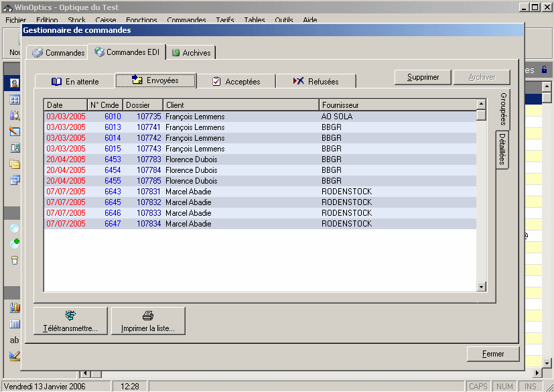Select the Acceptées tab
This screenshot has height=392, width=554.
(236, 82)
